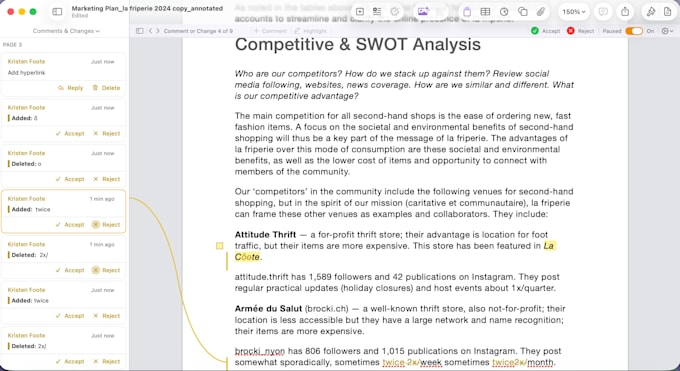Open the Insert list toolbar icon
680x371 pixels.
(x=377, y=12)
